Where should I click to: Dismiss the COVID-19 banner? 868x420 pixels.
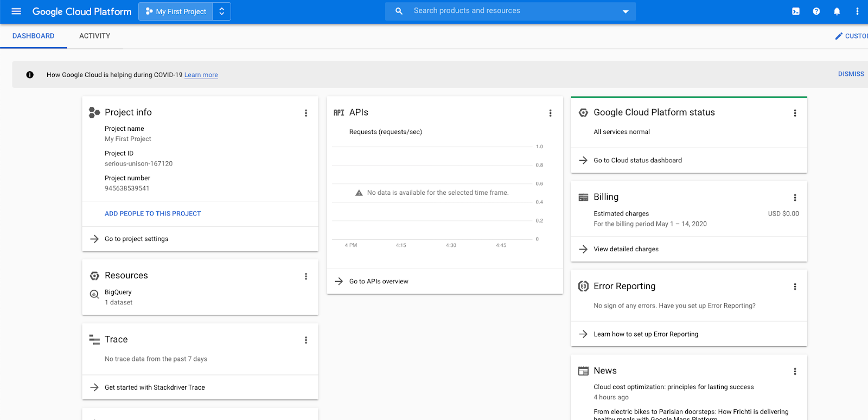click(851, 74)
